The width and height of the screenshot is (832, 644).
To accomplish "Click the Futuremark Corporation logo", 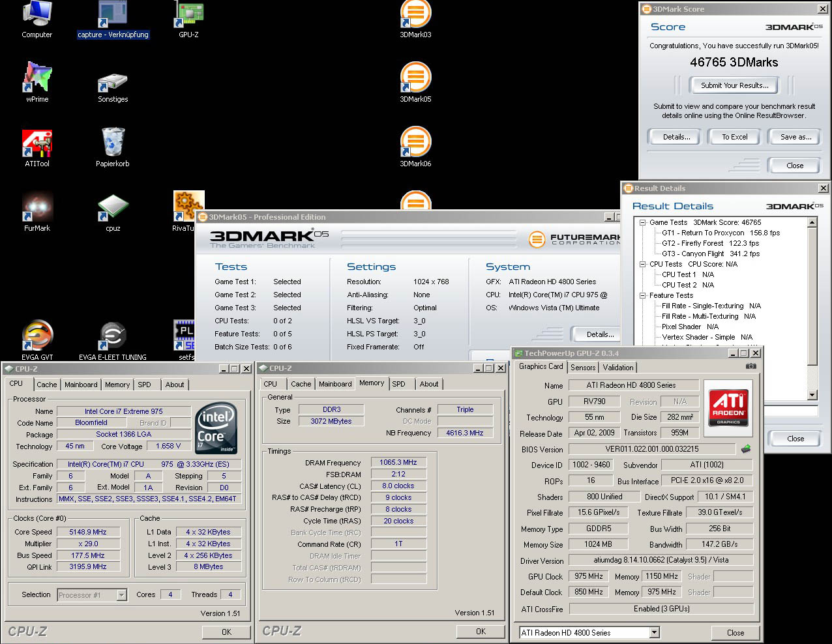I will coord(574,239).
